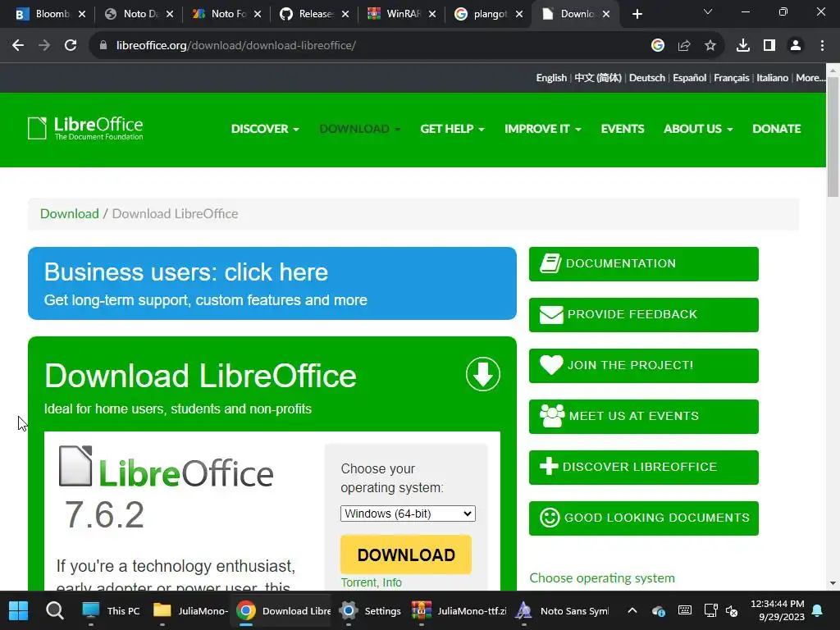Close the Bloomberg tab
Viewport: 840px width, 630px height.
tap(82, 15)
